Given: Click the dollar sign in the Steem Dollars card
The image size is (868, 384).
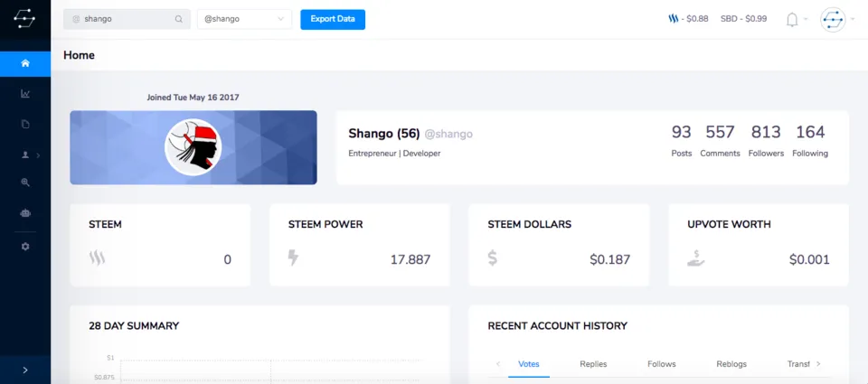Looking at the screenshot, I should point(493,258).
